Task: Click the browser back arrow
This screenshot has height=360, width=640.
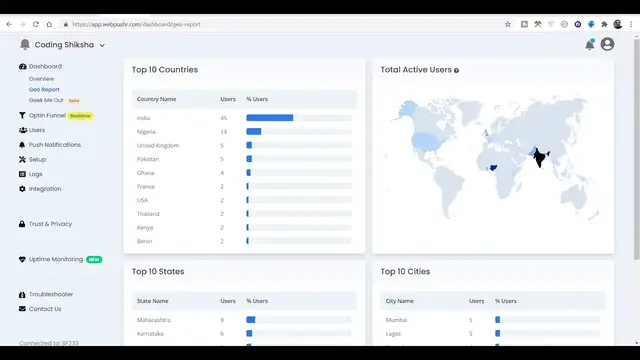Action: pos(9,24)
